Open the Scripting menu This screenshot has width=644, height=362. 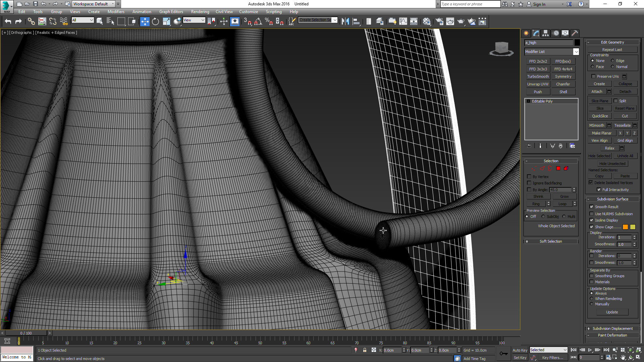(x=274, y=12)
